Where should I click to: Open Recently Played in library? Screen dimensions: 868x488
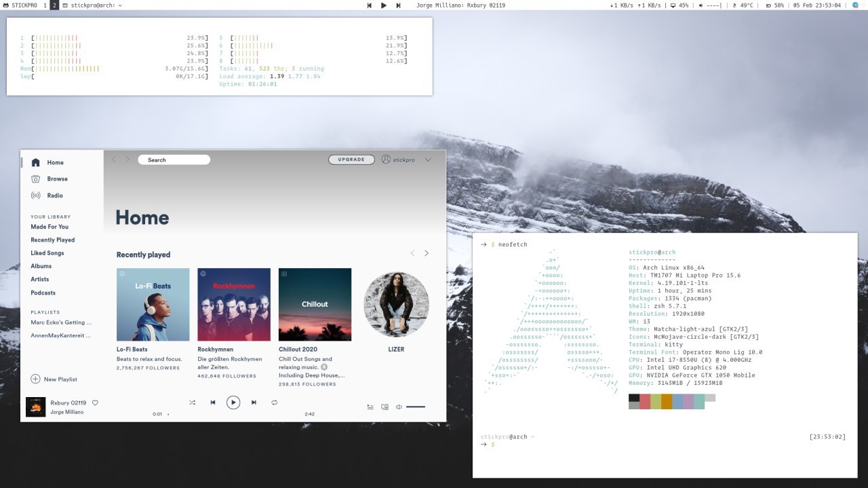click(x=52, y=240)
